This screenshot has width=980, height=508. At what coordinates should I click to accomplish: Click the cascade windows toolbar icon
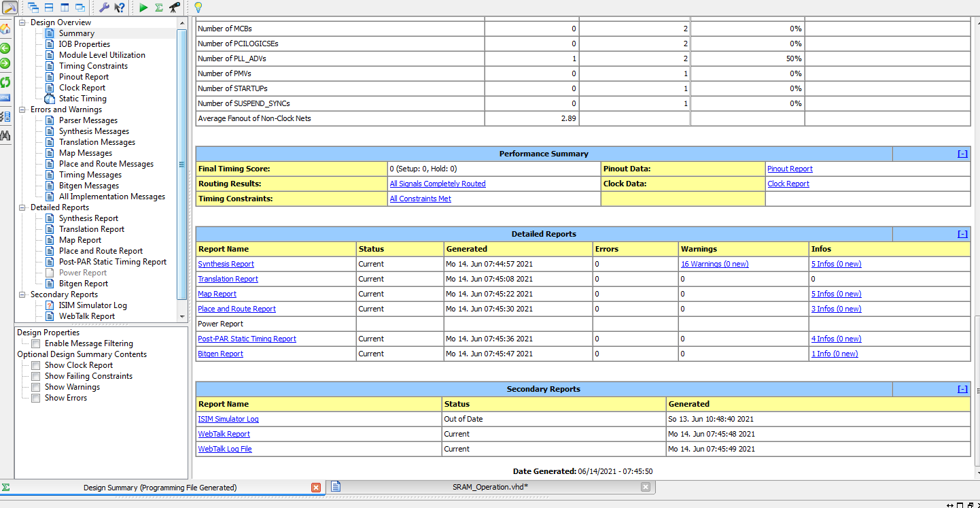[x=33, y=7]
